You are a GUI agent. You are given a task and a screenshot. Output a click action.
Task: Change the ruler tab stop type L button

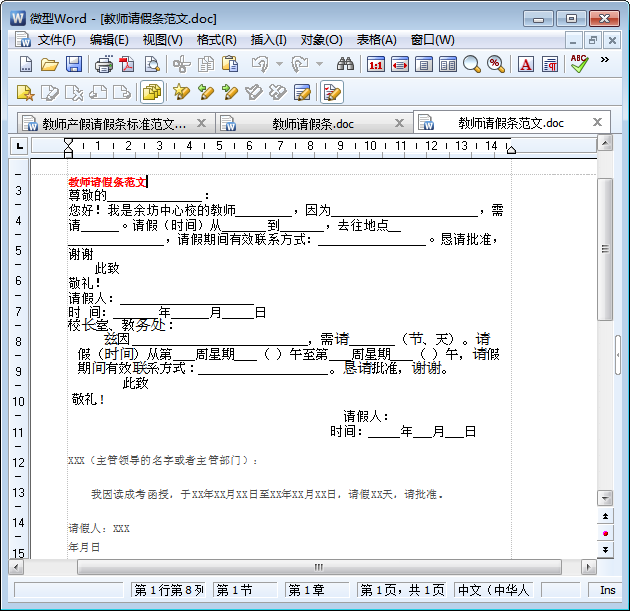[20, 146]
